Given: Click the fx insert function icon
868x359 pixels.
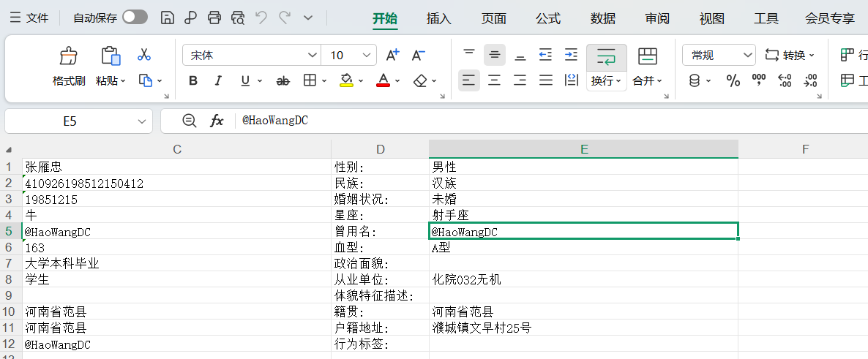Looking at the screenshot, I should click(217, 121).
